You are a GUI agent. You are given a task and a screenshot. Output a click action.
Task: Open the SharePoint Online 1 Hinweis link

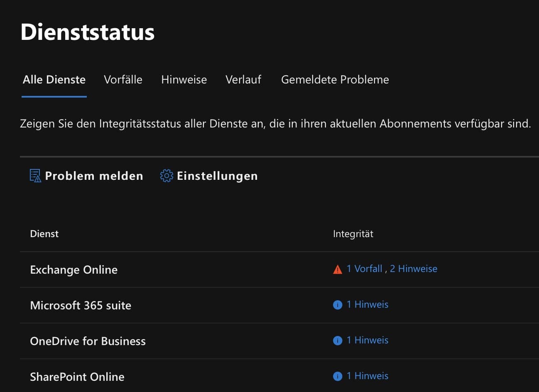click(367, 376)
